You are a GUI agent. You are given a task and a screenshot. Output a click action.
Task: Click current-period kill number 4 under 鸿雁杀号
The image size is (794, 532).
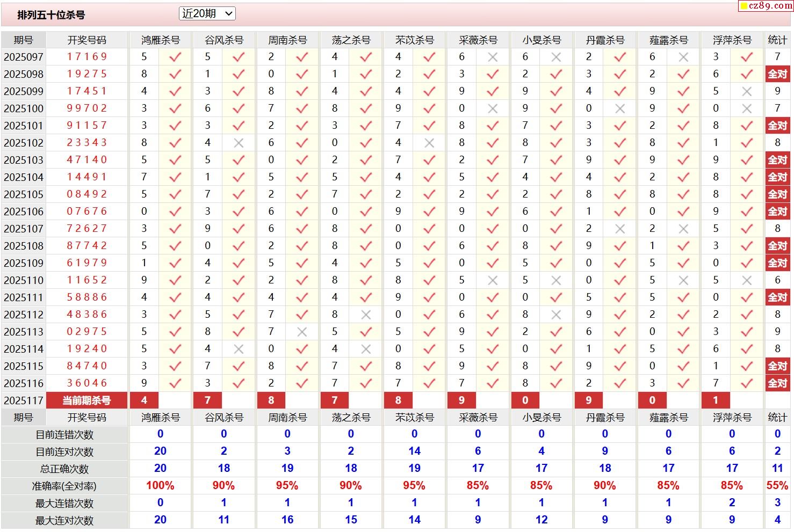tap(144, 400)
